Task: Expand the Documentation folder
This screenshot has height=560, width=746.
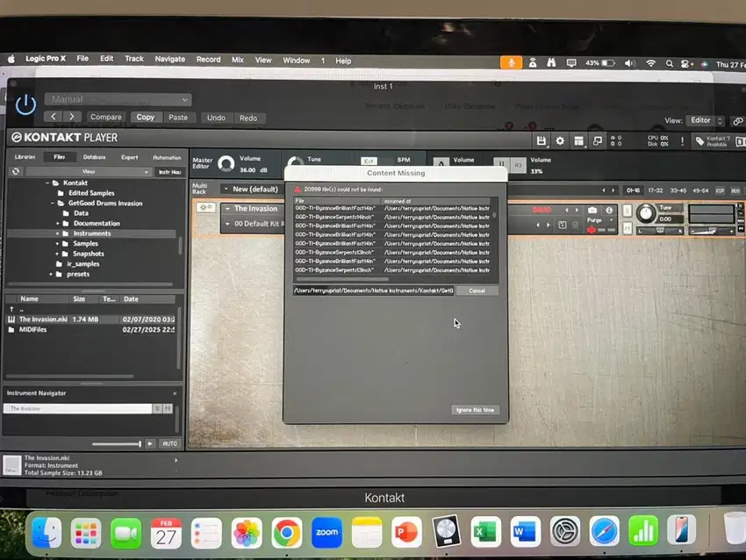Action: pyautogui.click(x=58, y=223)
